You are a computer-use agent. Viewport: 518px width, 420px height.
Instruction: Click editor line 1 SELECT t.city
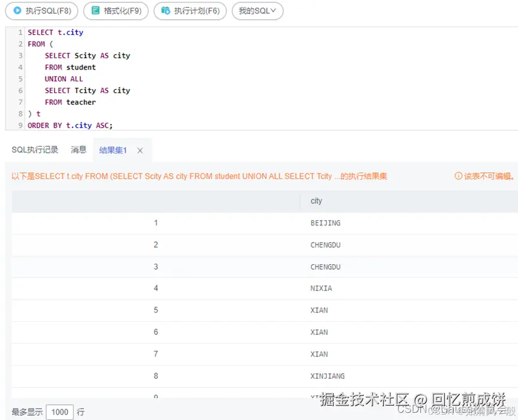coord(56,32)
